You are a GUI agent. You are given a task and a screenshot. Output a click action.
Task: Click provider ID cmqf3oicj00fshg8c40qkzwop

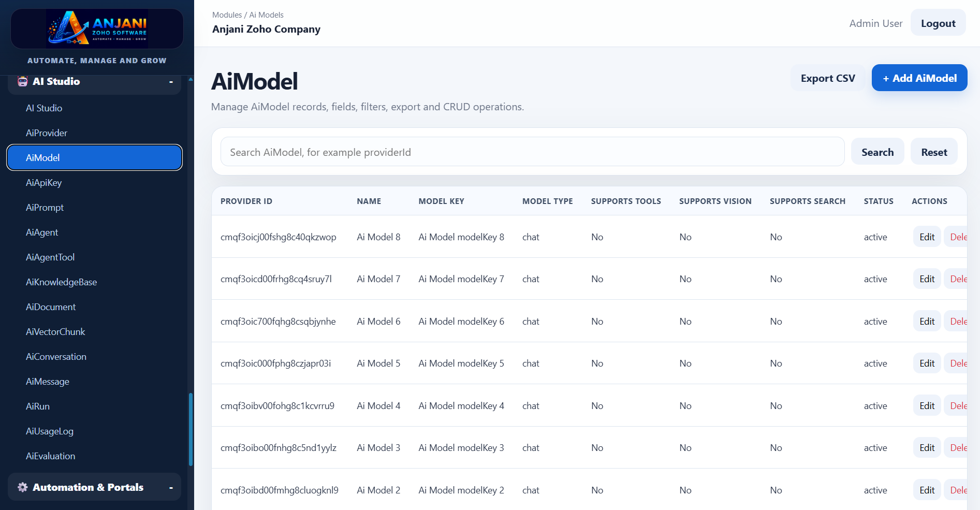pyautogui.click(x=279, y=237)
